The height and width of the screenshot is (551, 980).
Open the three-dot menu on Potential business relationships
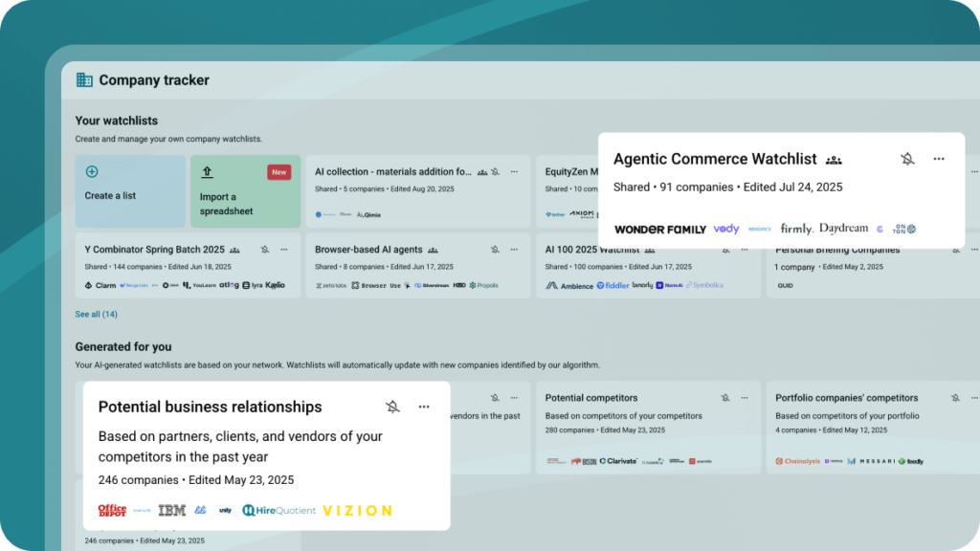tap(424, 407)
